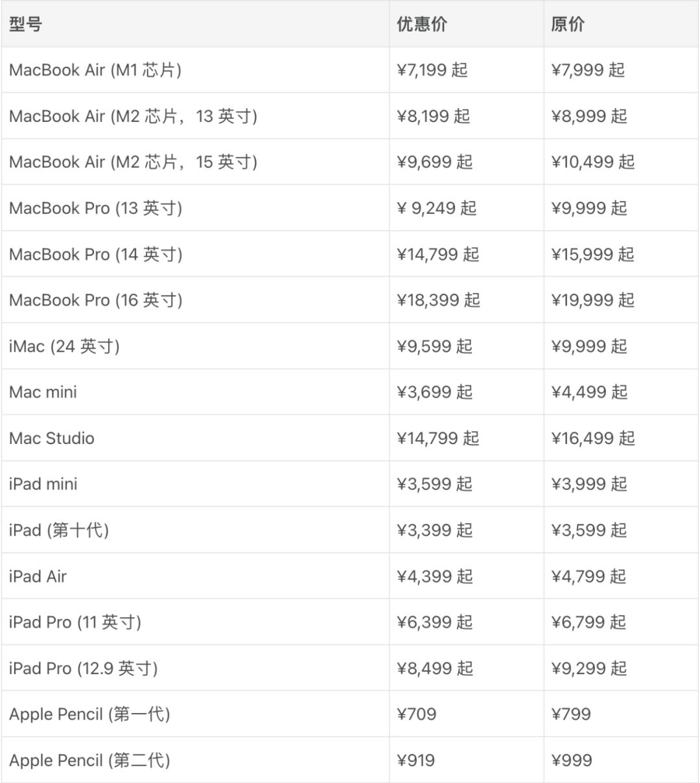700x783 pixels.
Task: Click the 型号 column header
Action: [26, 25]
